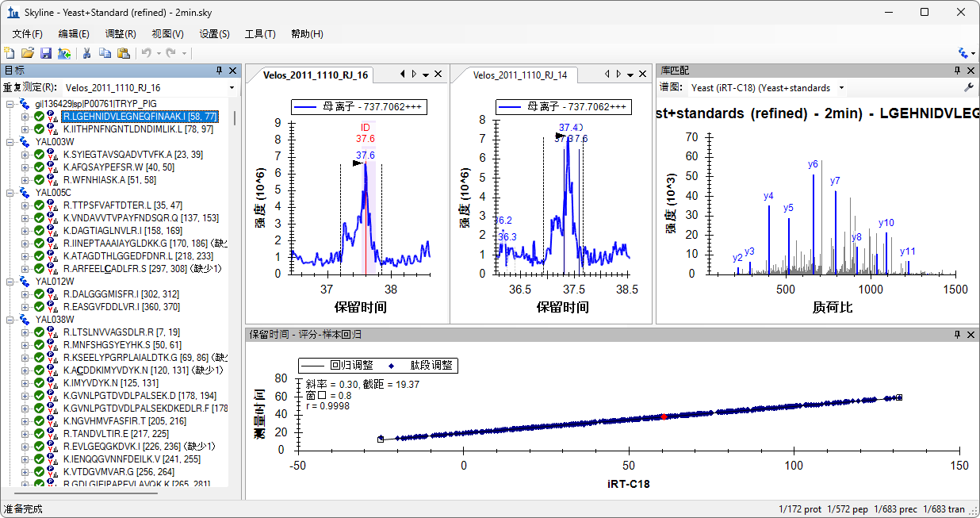Save the document with the floppy disk icon
The image size is (980, 518).
point(46,53)
